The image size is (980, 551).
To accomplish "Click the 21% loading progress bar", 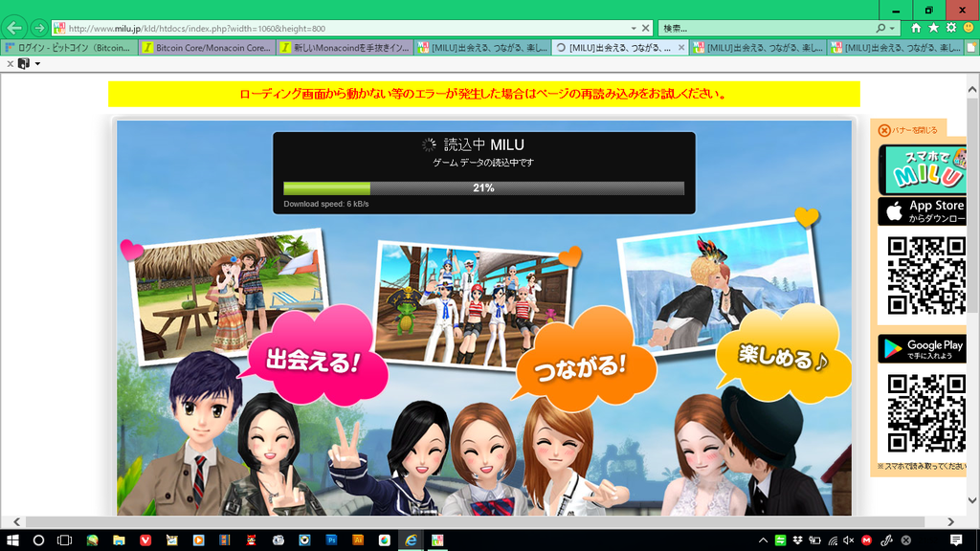I will coord(483,188).
